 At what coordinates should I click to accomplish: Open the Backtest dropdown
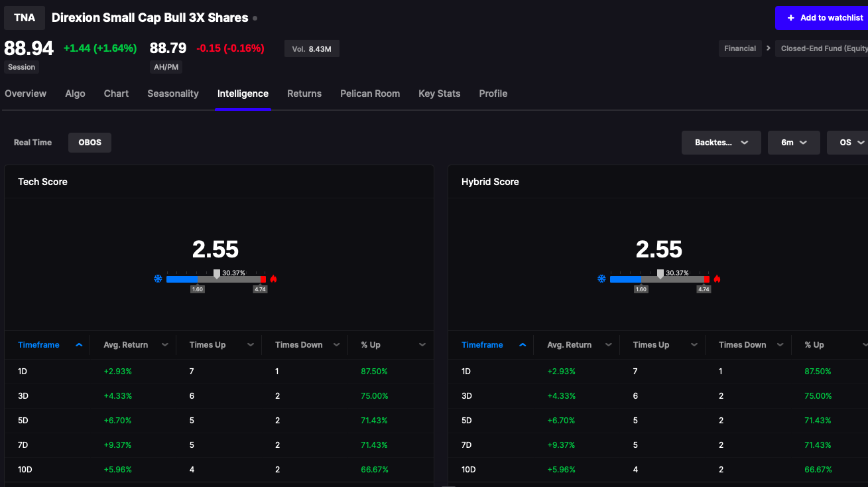721,143
